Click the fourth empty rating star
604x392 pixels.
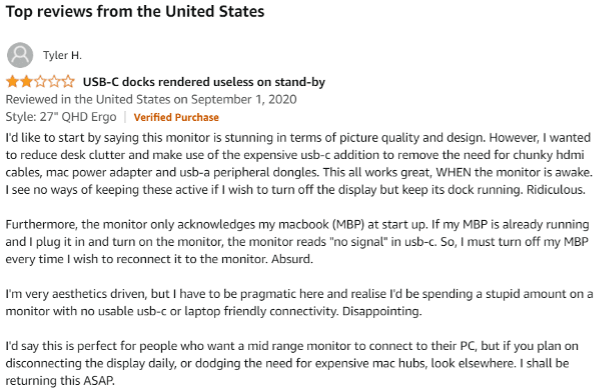[54, 82]
